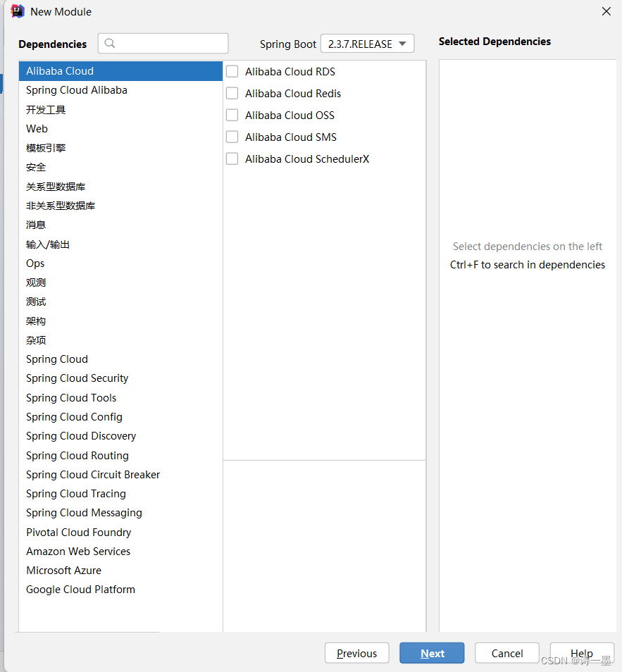The image size is (622, 672).
Task: Open the 架构 category
Action: [x=120, y=321]
